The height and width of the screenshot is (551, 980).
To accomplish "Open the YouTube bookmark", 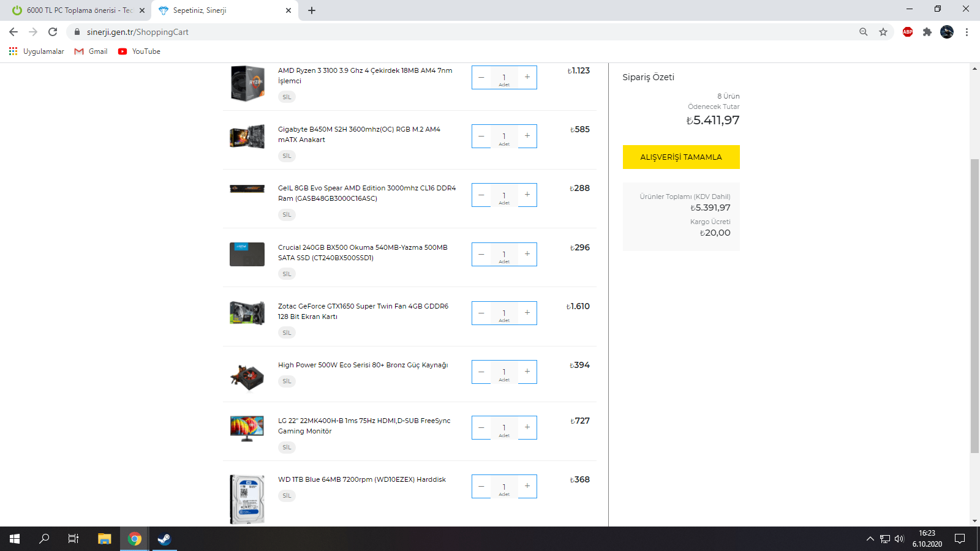I will (139, 51).
